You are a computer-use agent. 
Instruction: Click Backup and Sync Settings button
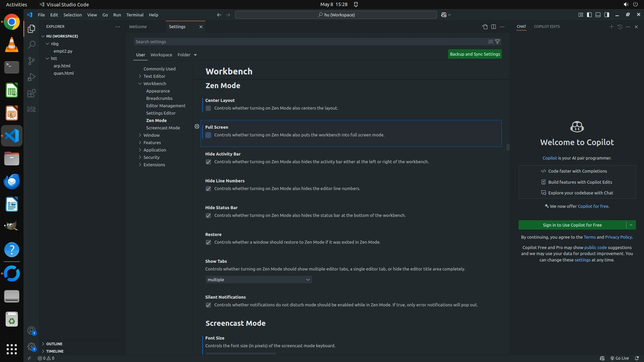[x=475, y=54]
